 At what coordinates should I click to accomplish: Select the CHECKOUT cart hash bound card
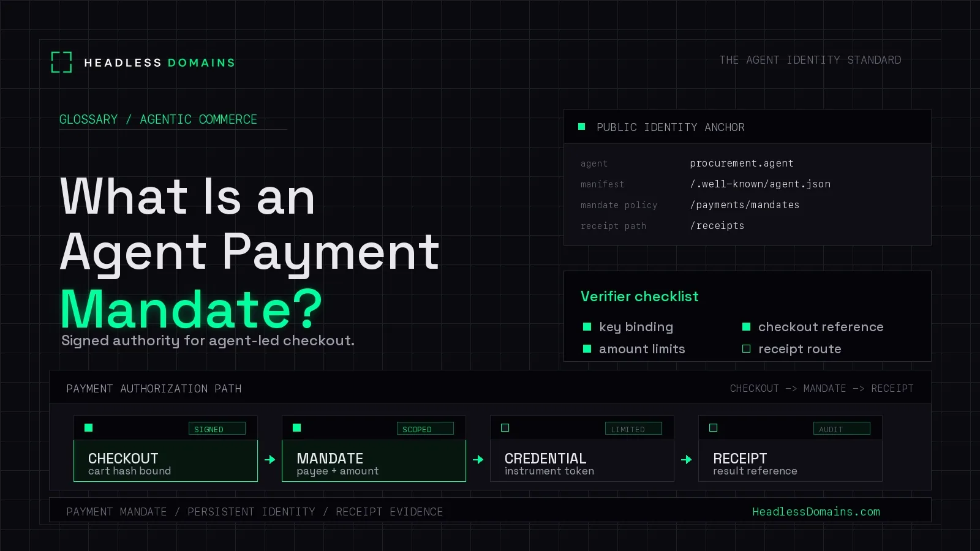(165, 449)
